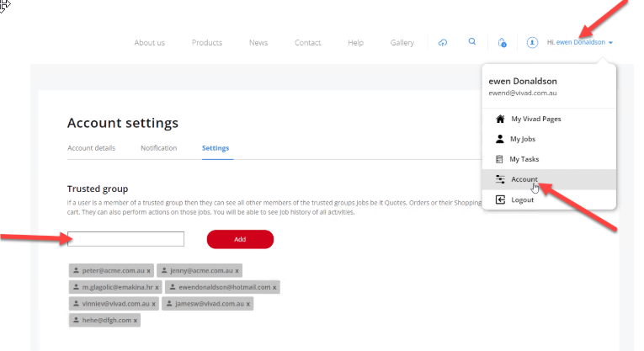Expand the Hi, ewen Donaldson user dropdown
The height and width of the screenshot is (351, 644).
pyautogui.click(x=580, y=42)
